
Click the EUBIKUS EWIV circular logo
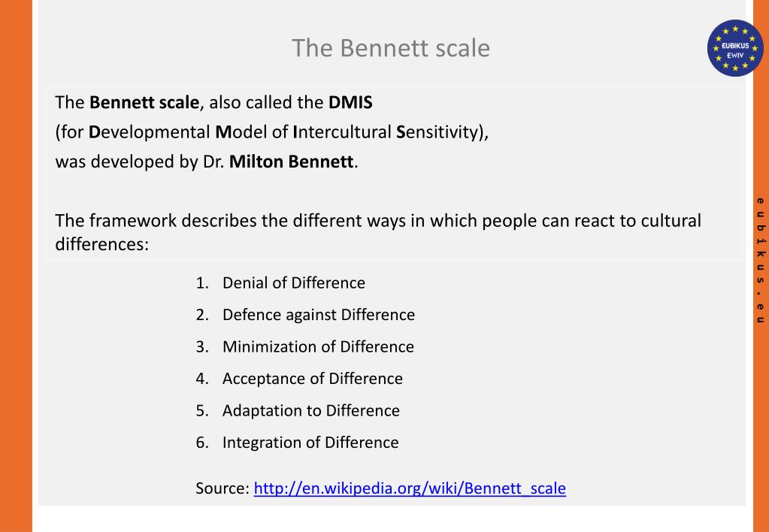[735, 48]
